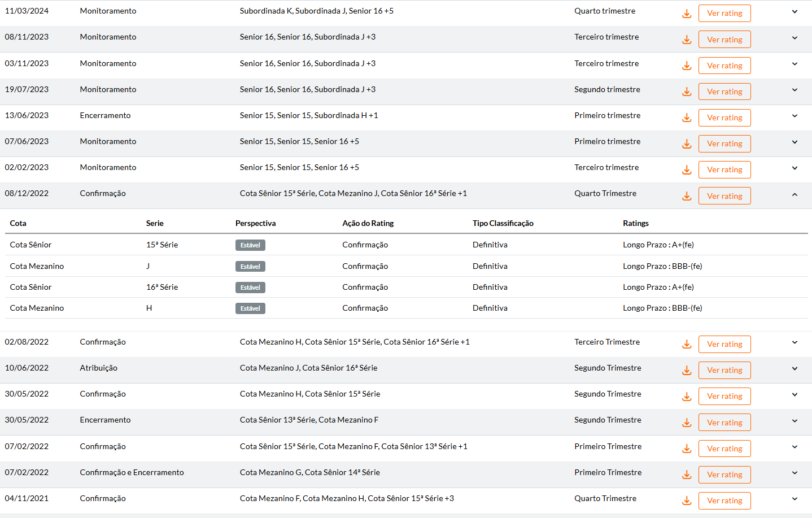Click the Estável badge for Cota Mezanino J

[250, 267]
